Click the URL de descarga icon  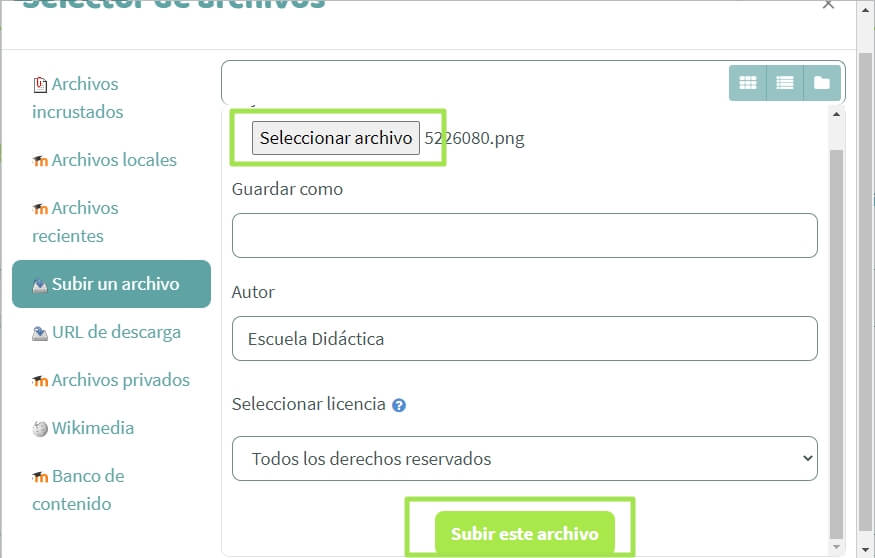tap(40, 333)
